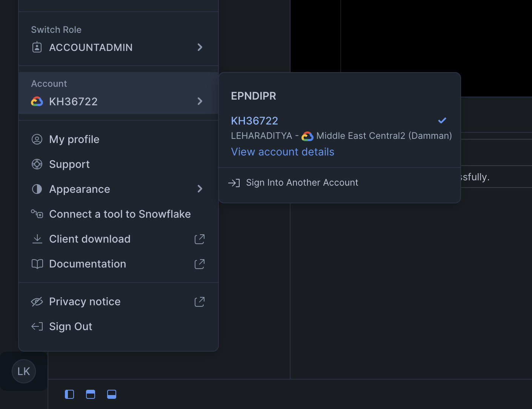Expand the Appearance submenu chevron

pyautogui.click(x=200, y=189)
